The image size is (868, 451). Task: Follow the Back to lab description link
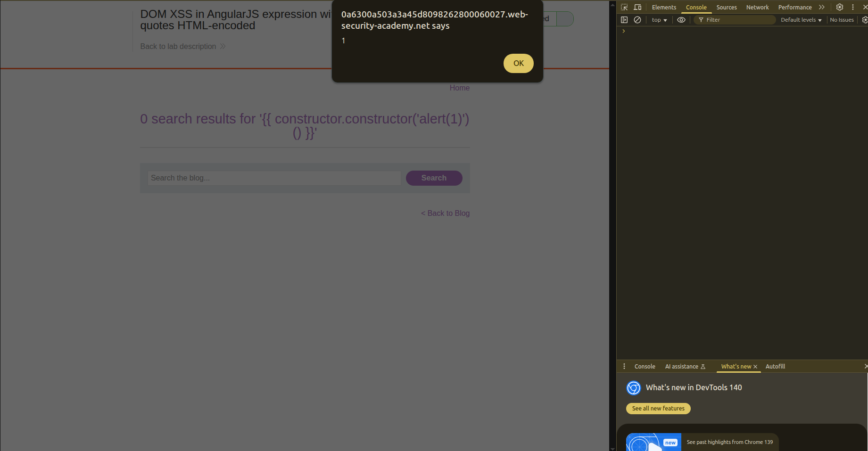pyautogui.click(x=183, y=46)
